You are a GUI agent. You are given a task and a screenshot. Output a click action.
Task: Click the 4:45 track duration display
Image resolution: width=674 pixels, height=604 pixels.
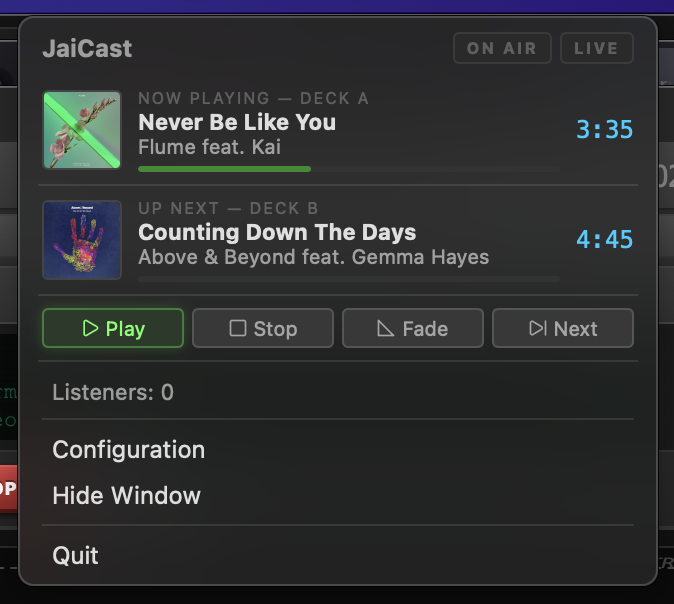point(604,240)
